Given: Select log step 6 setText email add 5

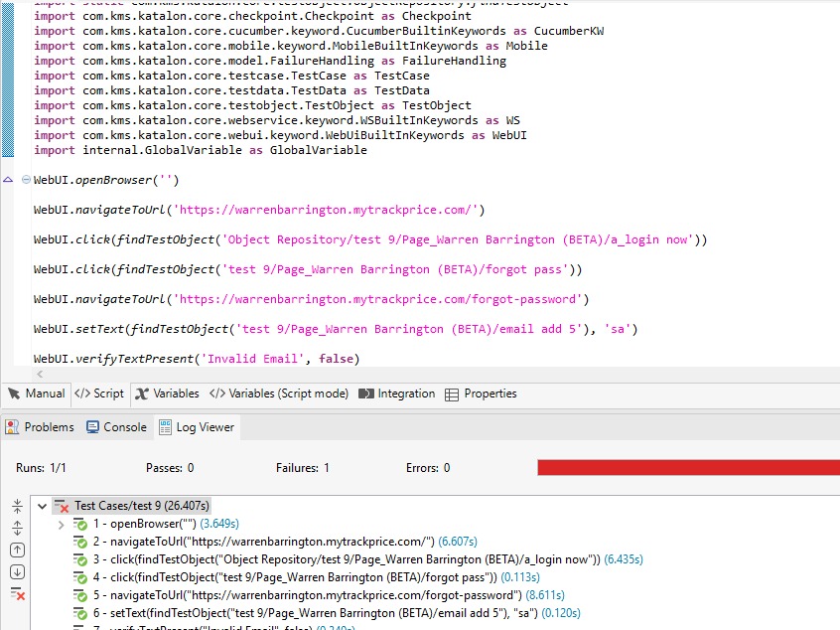Looking at the screenshot, I should click(337, 613).
